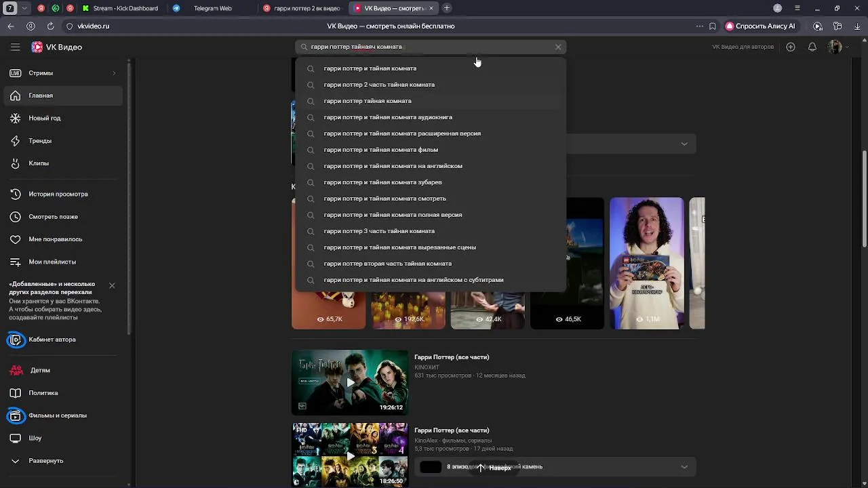Viewport: 868px width, 488px height.
Task: Open История просмотра
Action: pyautogui.click(x=62, y=194)
